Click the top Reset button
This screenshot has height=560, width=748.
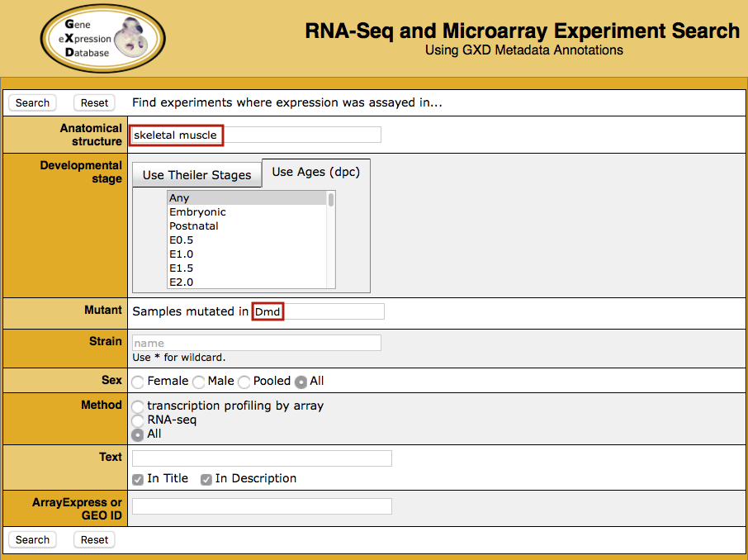tap(94, 102)
